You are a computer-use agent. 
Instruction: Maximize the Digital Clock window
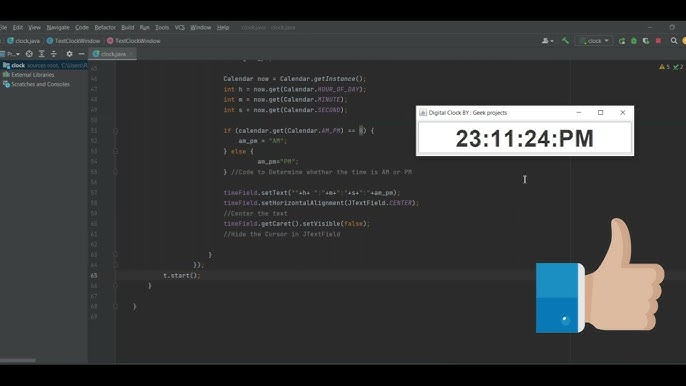pos(601,112)
